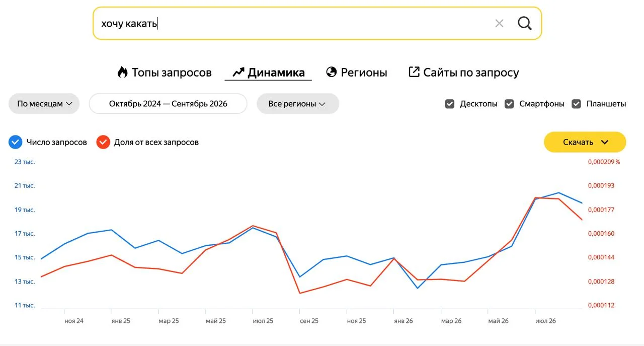This screenshot has width=644, height=346.
Task: Click the '0,000160' right axis value
Action: coord(601,234)
